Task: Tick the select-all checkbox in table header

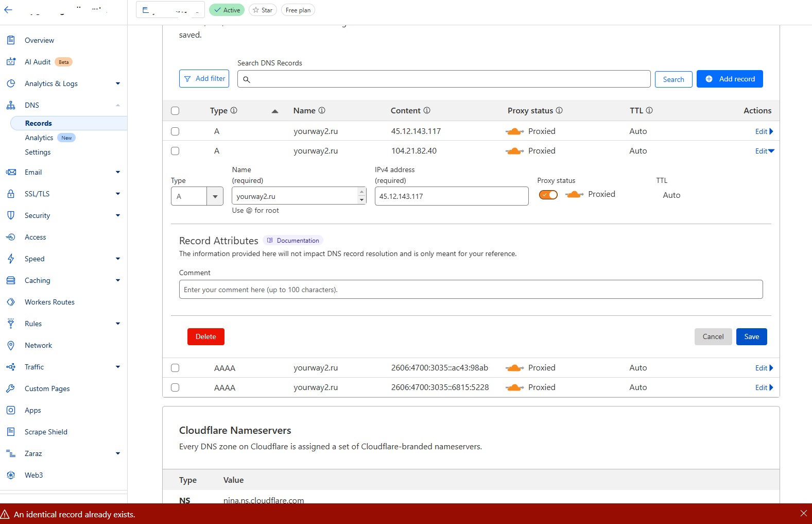Action: coord(175,111)
